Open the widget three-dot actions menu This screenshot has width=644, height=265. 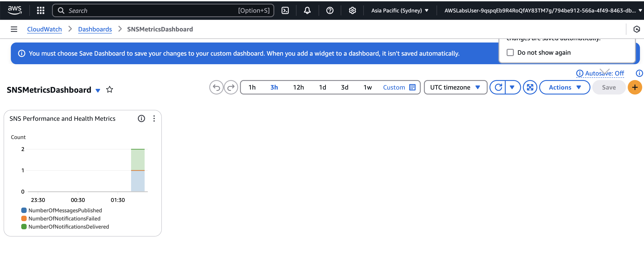coord(154,118)
